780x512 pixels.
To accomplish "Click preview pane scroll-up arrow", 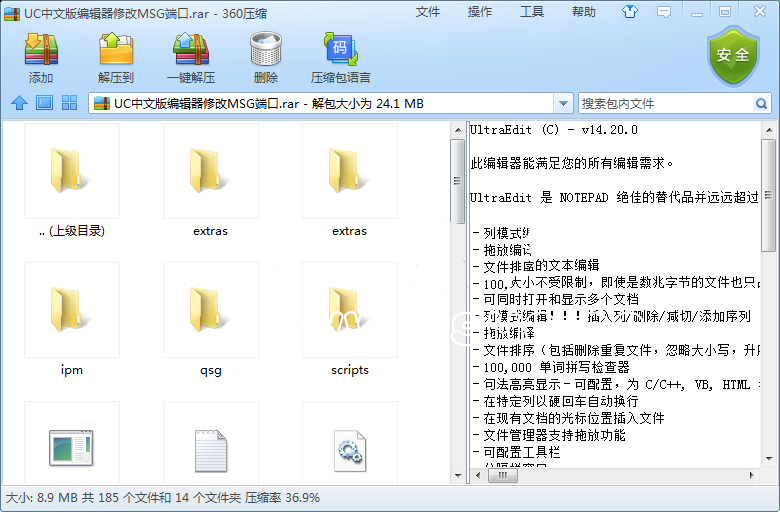I will 769,130.
